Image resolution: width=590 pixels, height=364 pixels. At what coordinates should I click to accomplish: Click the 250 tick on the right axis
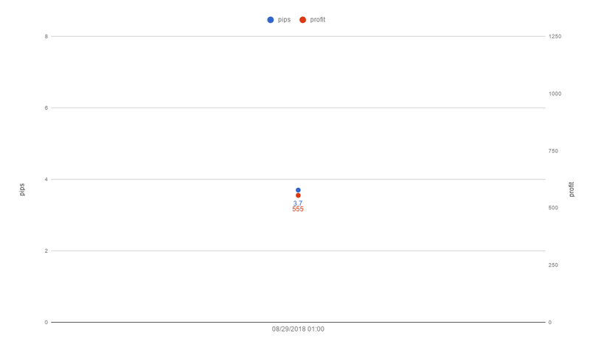click(x=553, y=265)
